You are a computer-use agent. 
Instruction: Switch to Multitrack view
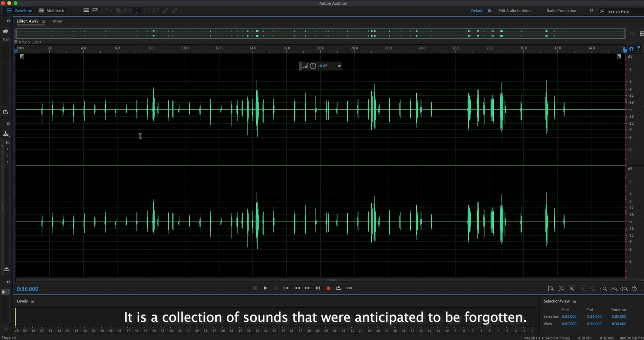click(x=51, y=10)
